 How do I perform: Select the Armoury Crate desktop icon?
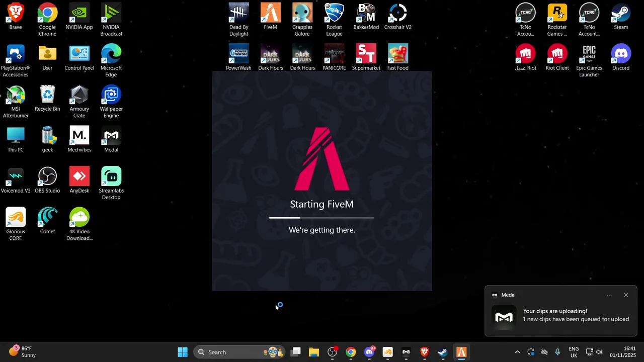[79, 102]
